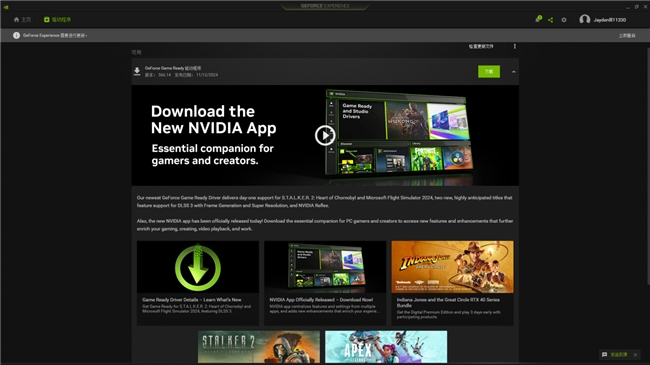Click the NVIDIA logo in title bar
The height and width of the screenshot is (365, 650).
(6, 6)
